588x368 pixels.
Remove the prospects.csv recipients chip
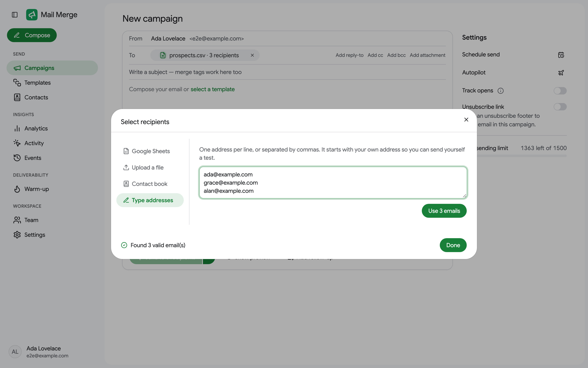click(252, 55)
